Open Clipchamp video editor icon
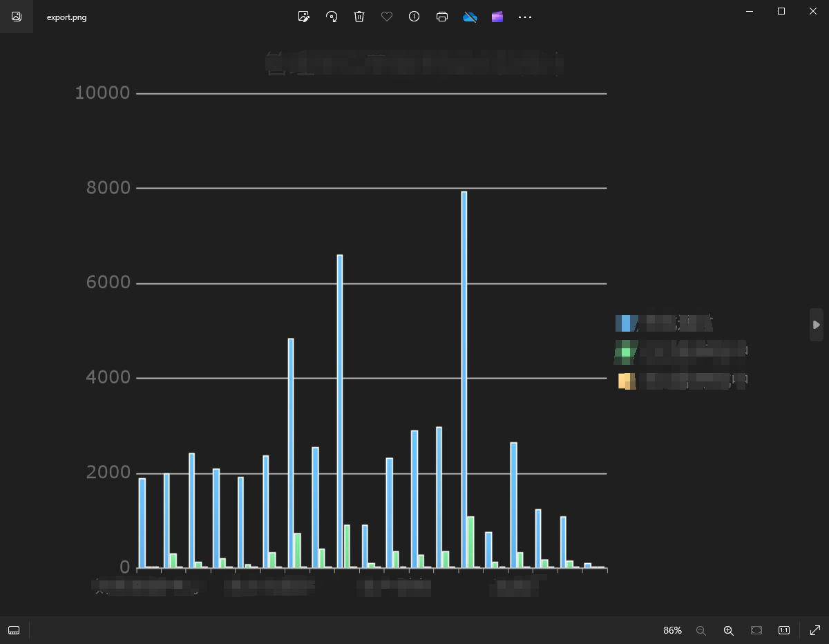This screenshot has height=644, width=829. (x=497, y=17)
